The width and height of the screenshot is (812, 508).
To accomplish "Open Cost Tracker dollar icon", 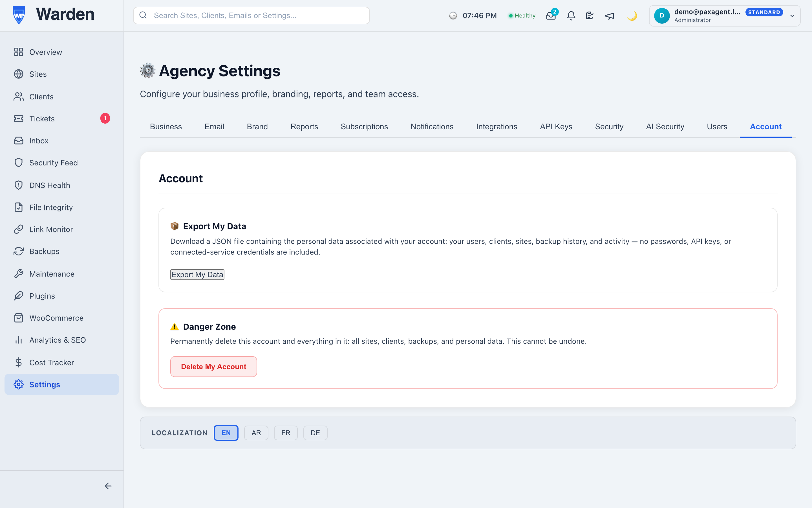I will coord(18,362).
